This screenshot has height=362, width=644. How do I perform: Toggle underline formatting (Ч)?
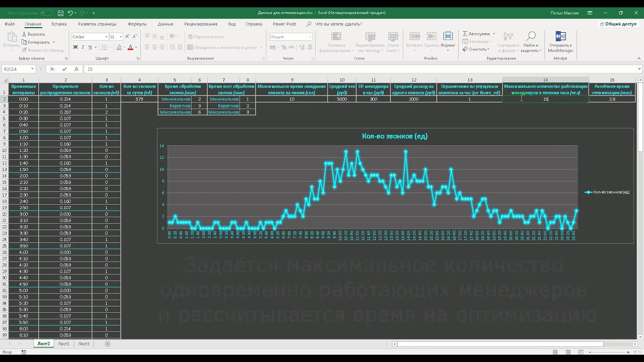point(90,47)
